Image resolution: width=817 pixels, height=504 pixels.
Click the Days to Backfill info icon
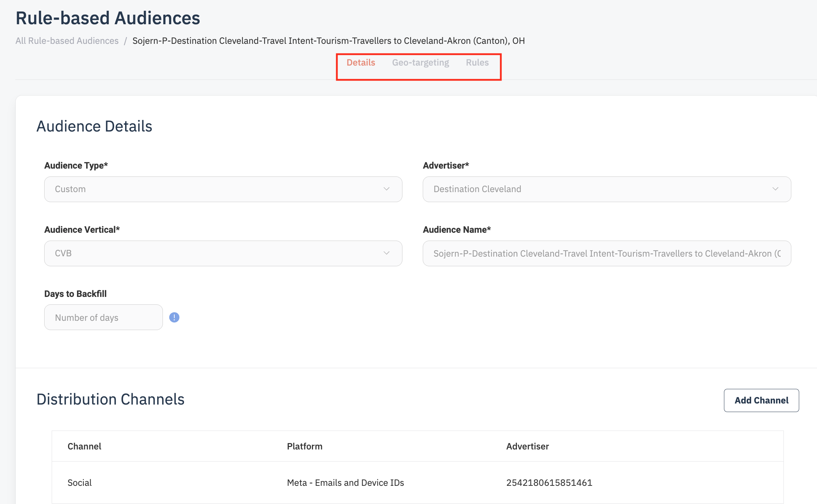174,317
